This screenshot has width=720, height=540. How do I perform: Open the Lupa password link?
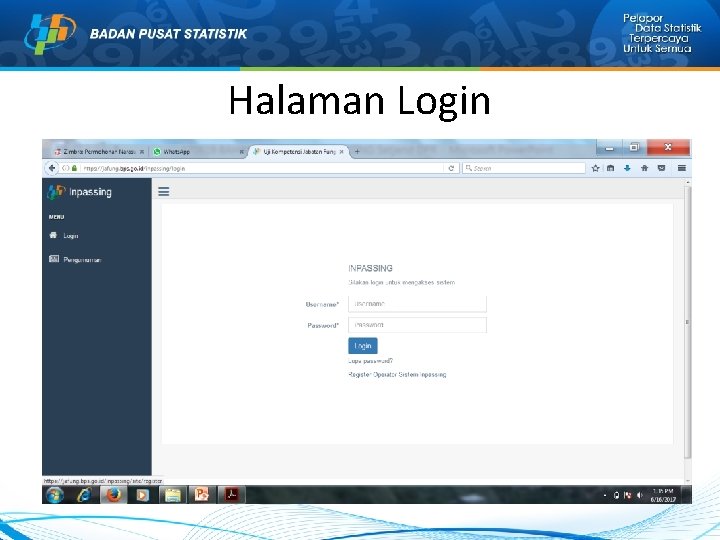[370, 361]
